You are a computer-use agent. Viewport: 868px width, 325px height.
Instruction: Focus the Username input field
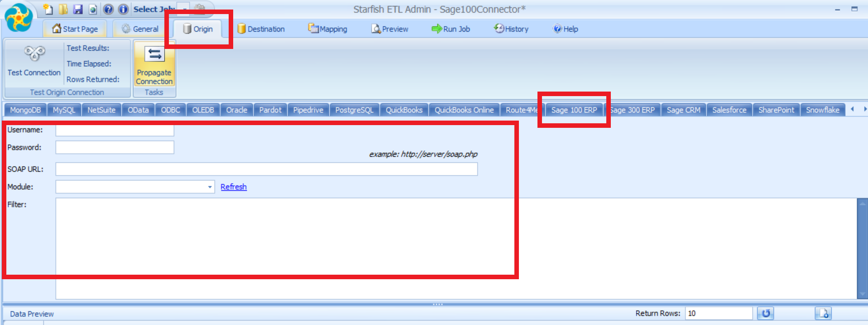point(115,130)
